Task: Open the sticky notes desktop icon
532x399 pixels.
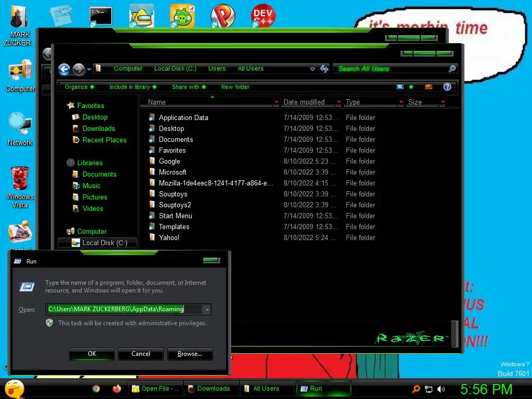Action: 61,16
